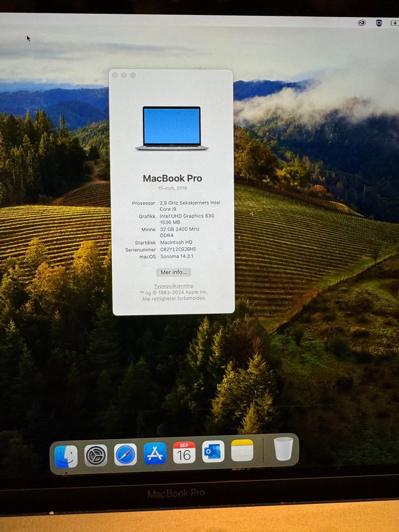Select '2,9 GHz Sekskjerners Intel' processor text
Screen dimensions: 399x532
tap(190, 203)
